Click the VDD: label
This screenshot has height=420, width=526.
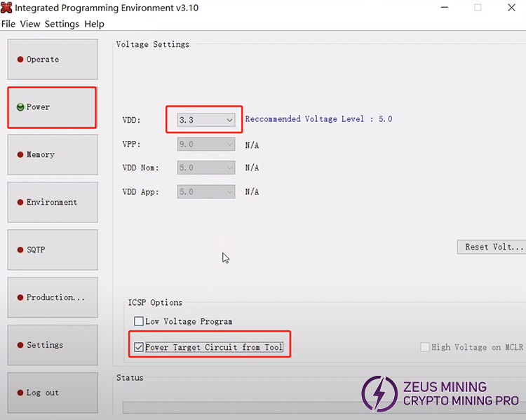point(132,120)
